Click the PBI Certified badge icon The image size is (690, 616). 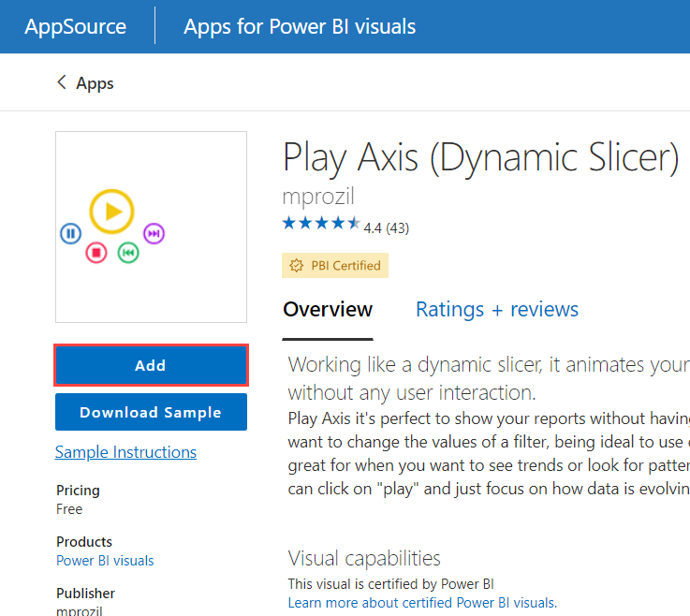coord(297,266)
